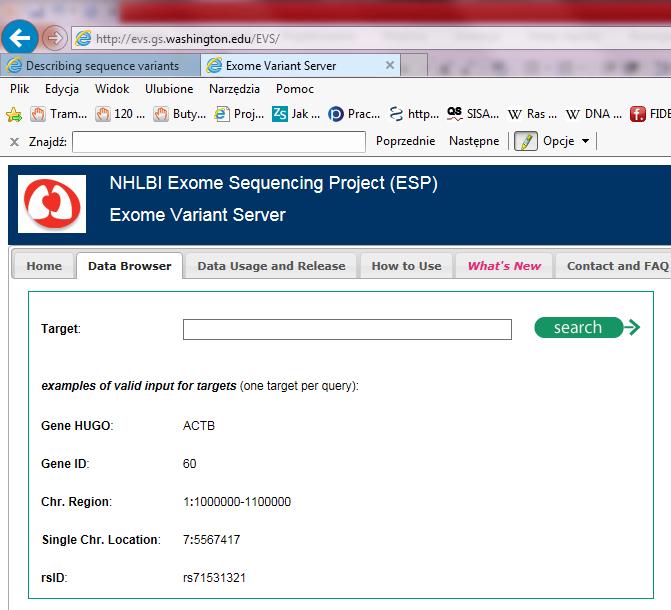The image size is (671, 610).
Task: Open the Widok menu
Action: [112, 89]
